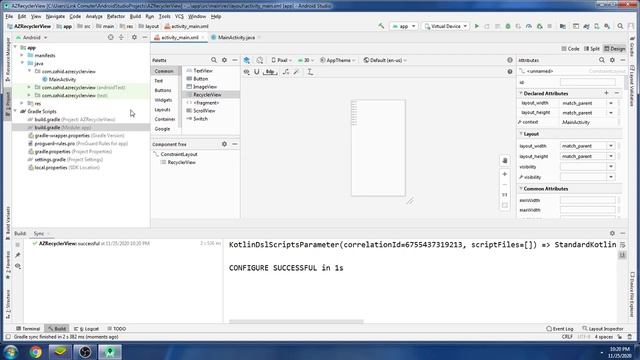The height and width of the screenshot is (360, 640).
Task: Open view options eye icon in design toolbar
Action: pos(247,72)
